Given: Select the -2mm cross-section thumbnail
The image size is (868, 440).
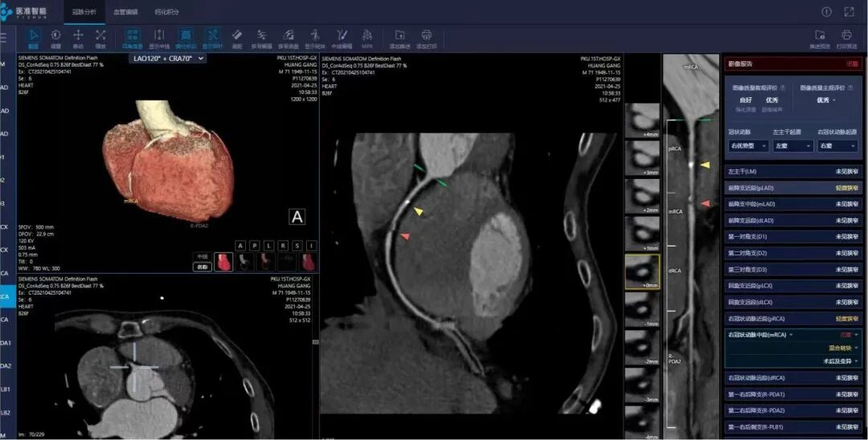Looking at the screenshot, I should tap(642, 347).
